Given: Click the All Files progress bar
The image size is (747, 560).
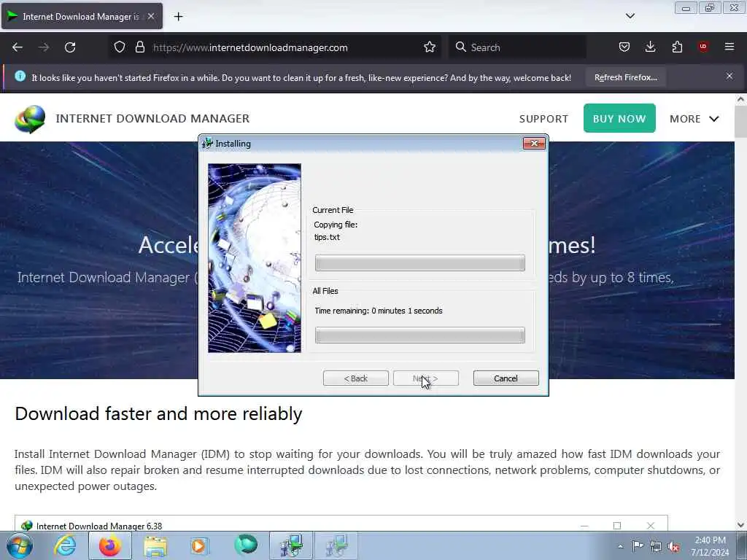Looking at the screenshot, I should tap(419, 335).
